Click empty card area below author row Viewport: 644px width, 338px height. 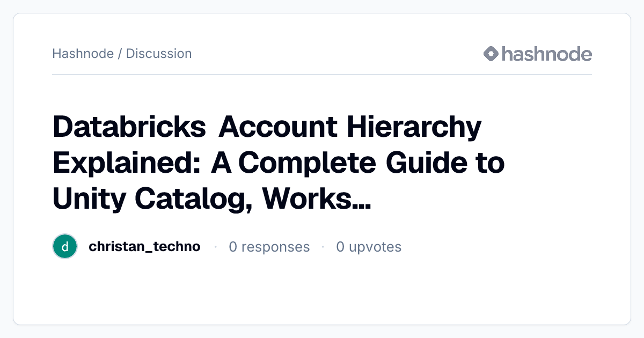coord(322,292)
